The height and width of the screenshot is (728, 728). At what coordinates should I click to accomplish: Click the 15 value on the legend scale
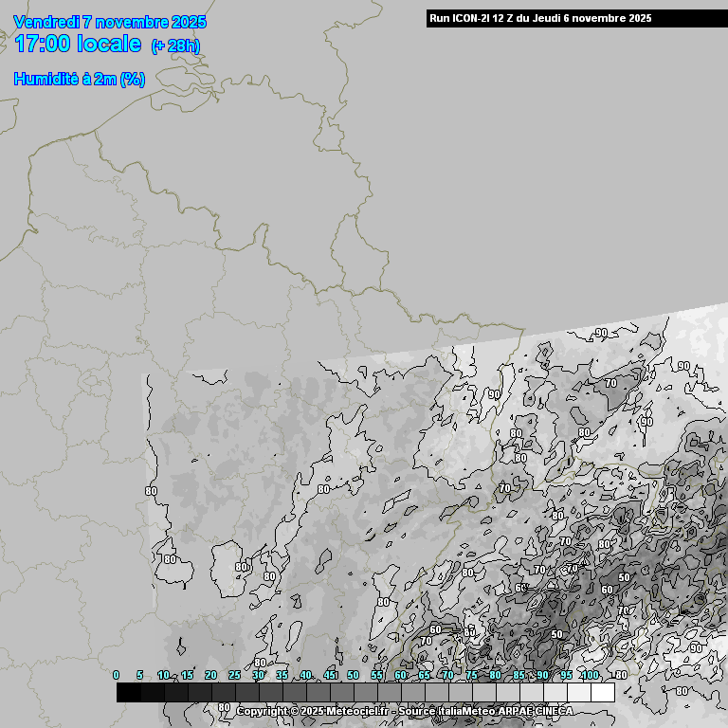tap(187, 675)
